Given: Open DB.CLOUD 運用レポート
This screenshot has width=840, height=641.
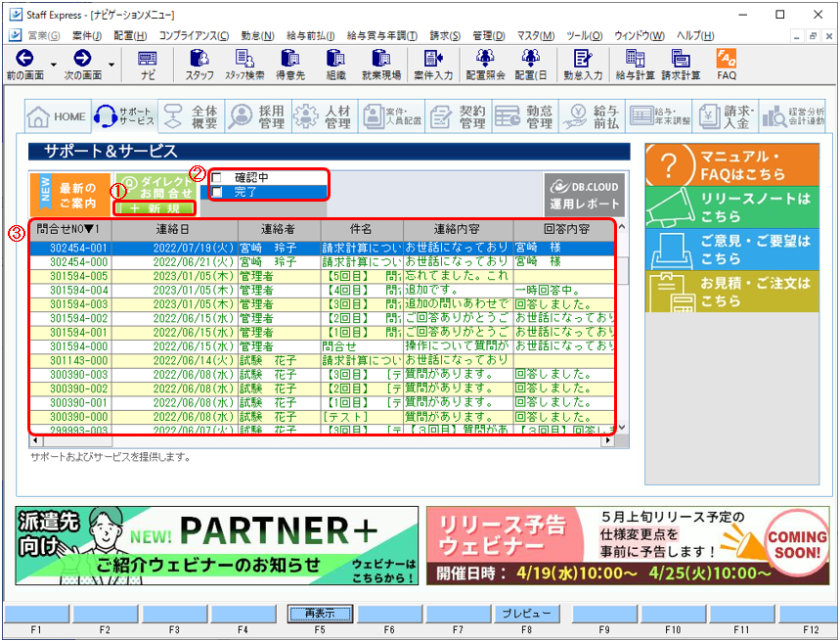Looking at the screenshot, I should pos(585,195).
